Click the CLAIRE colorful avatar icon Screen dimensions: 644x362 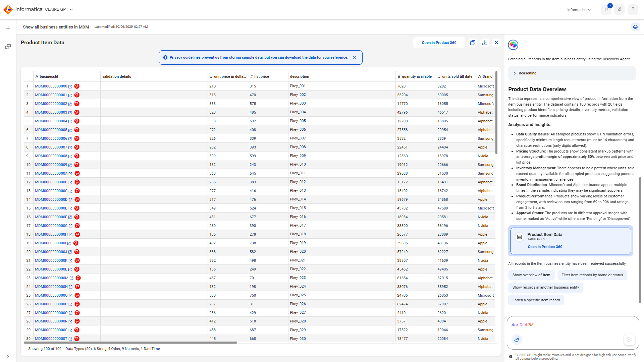tap(513, 45)
